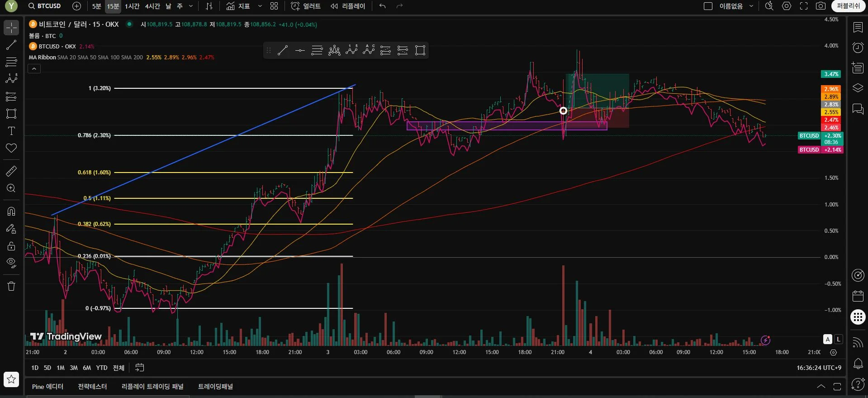
Task: Open the 리플레이 트레이딩 패널 tab
Action: (x=152, y=386)
